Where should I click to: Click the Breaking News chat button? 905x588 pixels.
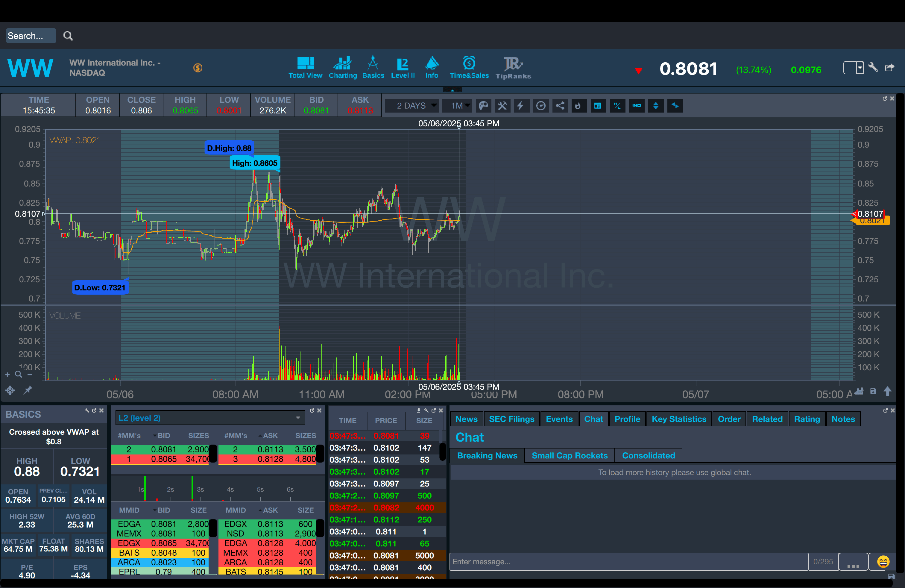(x=487, y=455)
